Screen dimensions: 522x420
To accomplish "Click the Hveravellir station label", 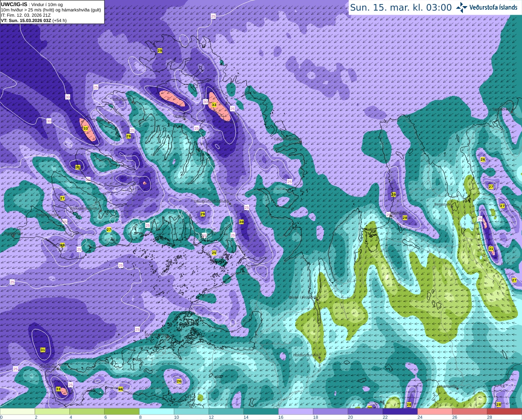I will click(447, 386).
